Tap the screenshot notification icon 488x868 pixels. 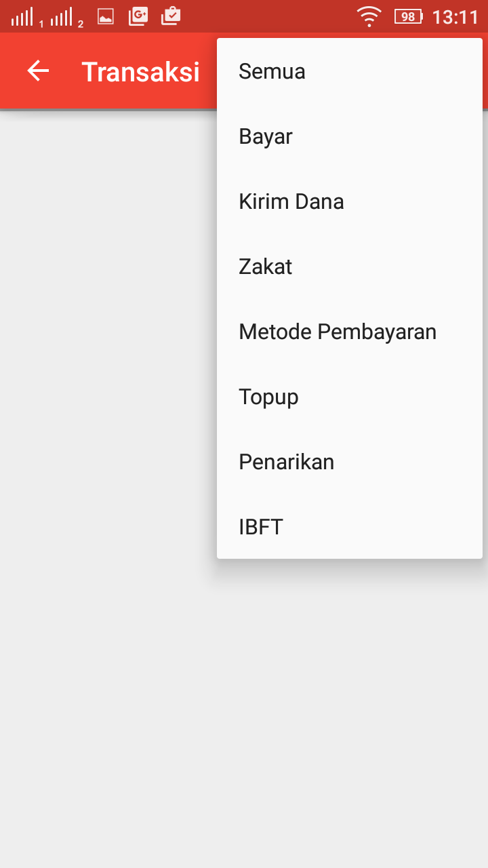pos(105,15)
